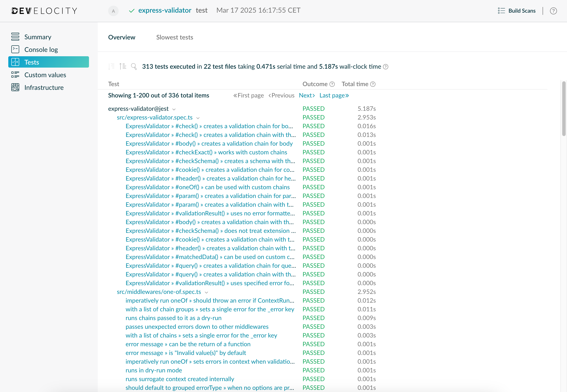This screenshot has width=567, height=392.
Task: Click the Console log sidebar icon
Action: (15, 49)
